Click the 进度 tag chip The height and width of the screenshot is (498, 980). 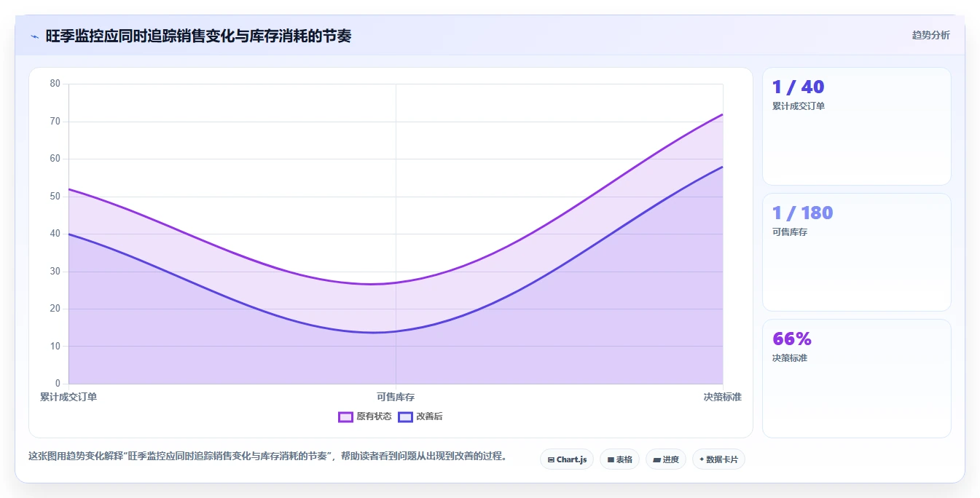pyautogui.click(x=666, y=459)
